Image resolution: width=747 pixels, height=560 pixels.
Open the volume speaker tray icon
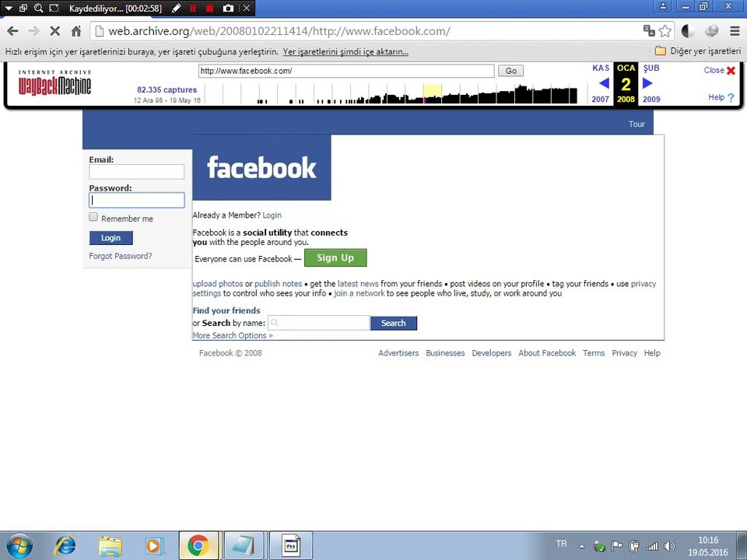pyautogui.click(x=669, y=546)
